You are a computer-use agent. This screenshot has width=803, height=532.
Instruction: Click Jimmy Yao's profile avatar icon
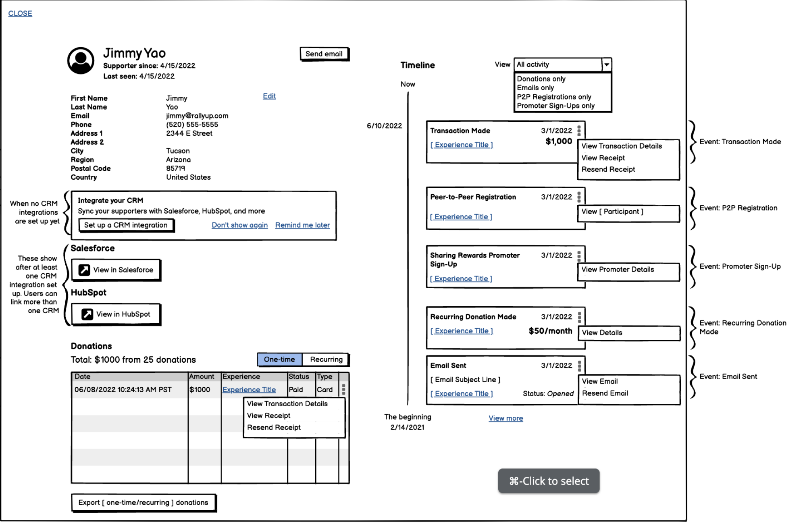tap(81, 60)
